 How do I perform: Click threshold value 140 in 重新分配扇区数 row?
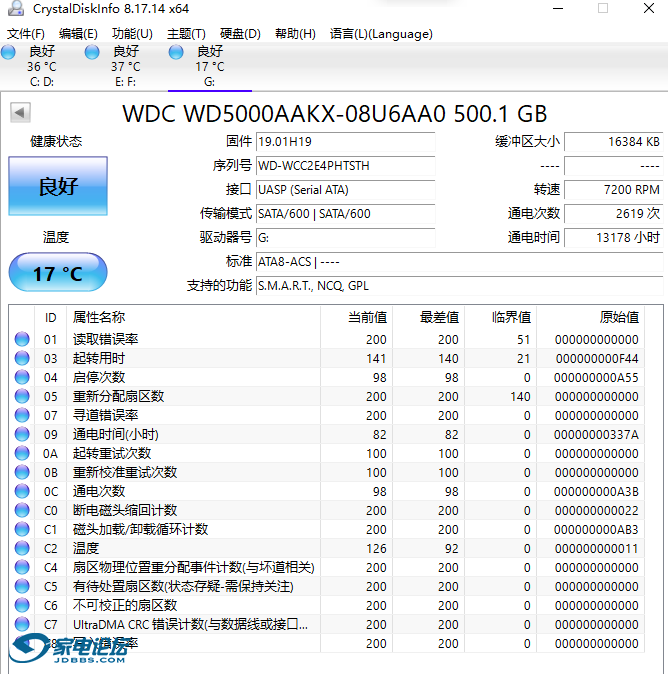pyautogui.click(x=521, y=396)
